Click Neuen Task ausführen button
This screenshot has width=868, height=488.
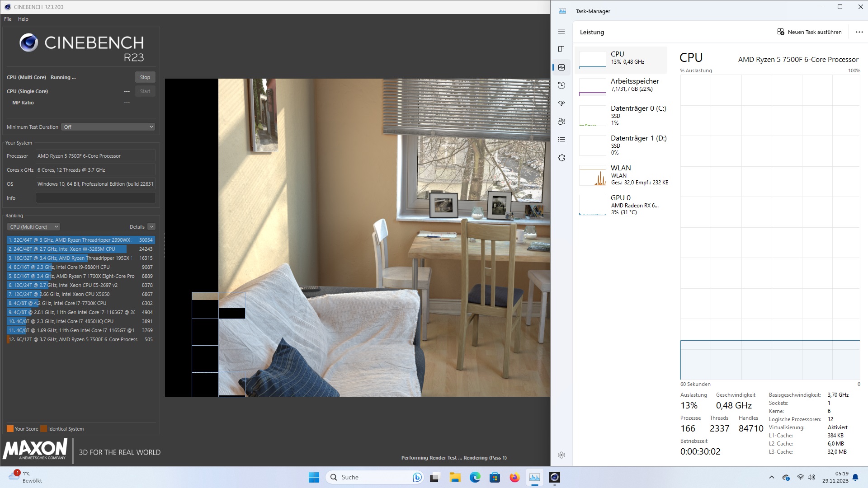pyautogui.click(x=809, y=32)
